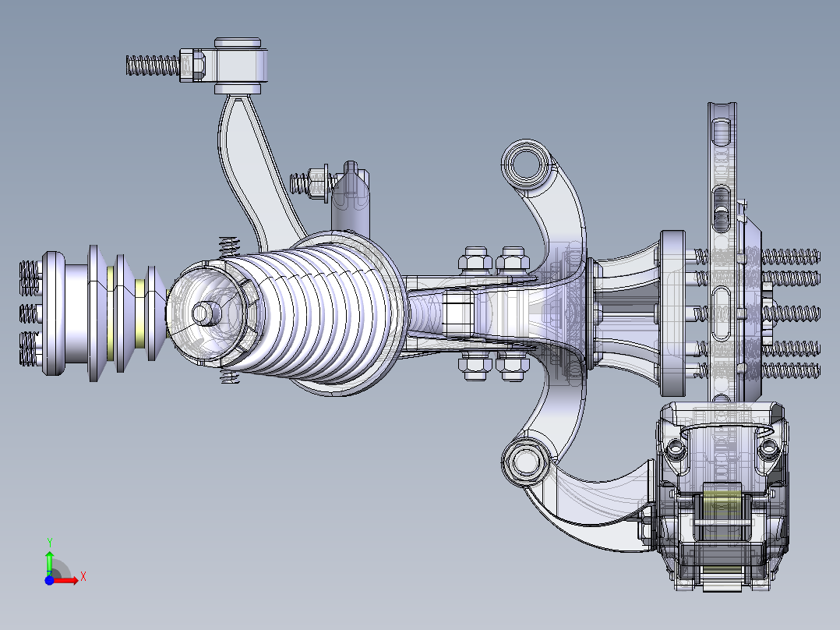Select the round wheel hub flange
Image resolution: width=840 pixels, height=630 pixels.
coord(673,313)
